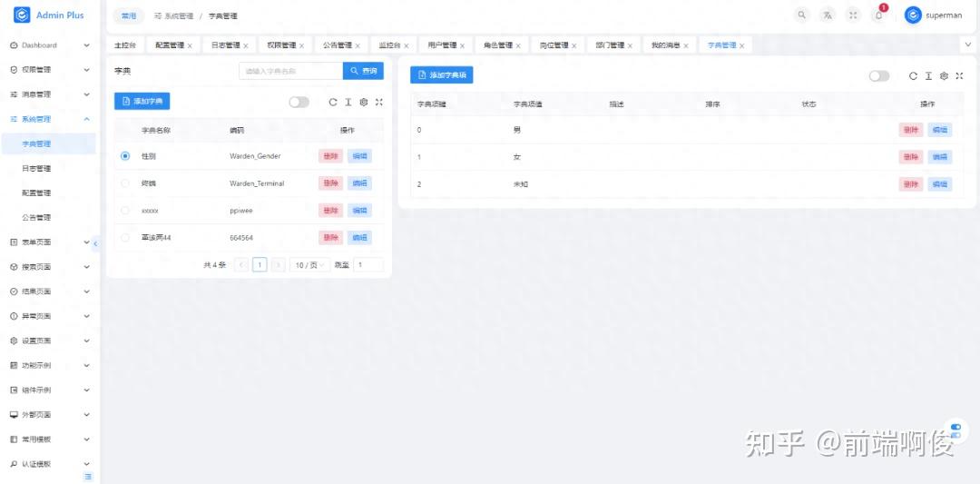Expand the Dashboard sidebar menu chevron

point(87,45)
